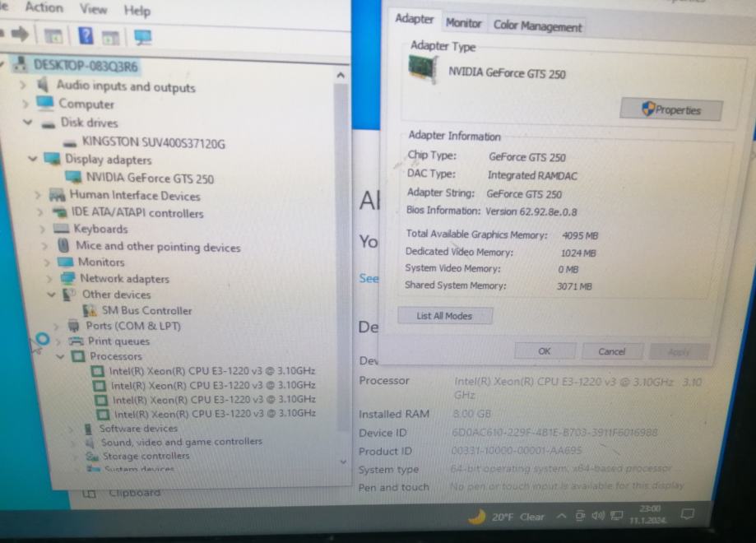Click the Other devices category icon
The image size is (756, 543).
pyautogui.click(x=69, y=295)
